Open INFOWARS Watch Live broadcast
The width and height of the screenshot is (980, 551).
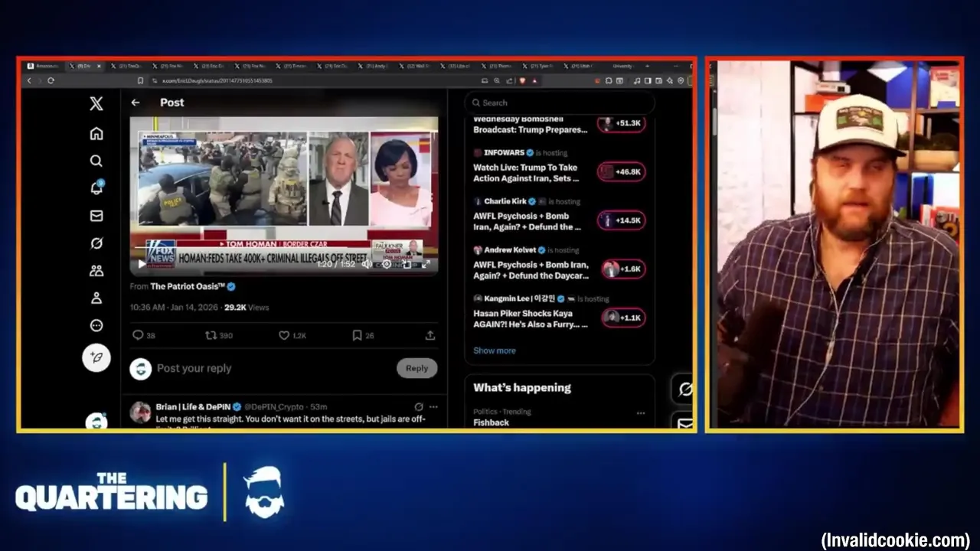click(x=526, y=173)
